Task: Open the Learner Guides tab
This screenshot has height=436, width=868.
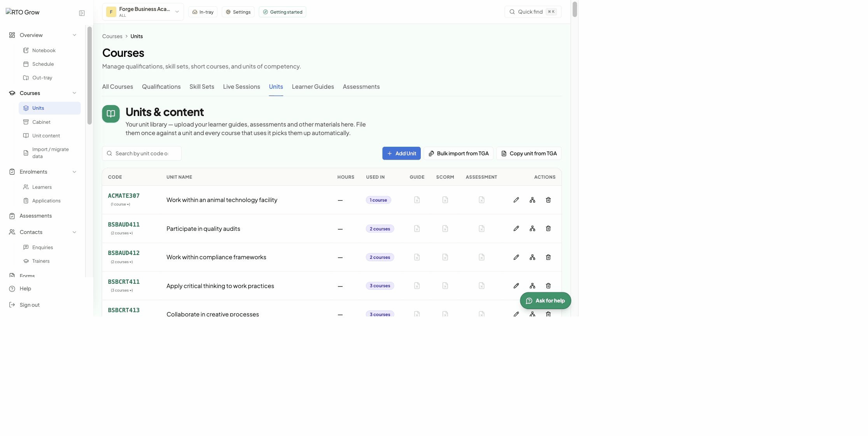Action: [x=313, y=87]
